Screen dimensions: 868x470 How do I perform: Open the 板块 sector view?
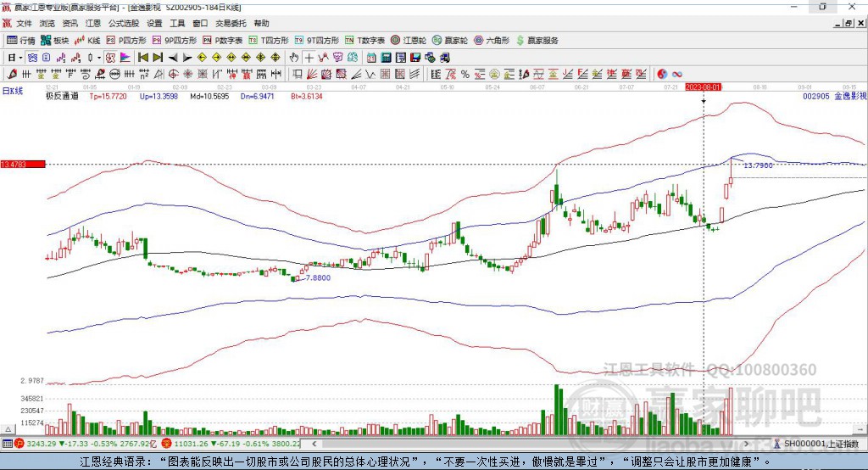click(55, 41)
